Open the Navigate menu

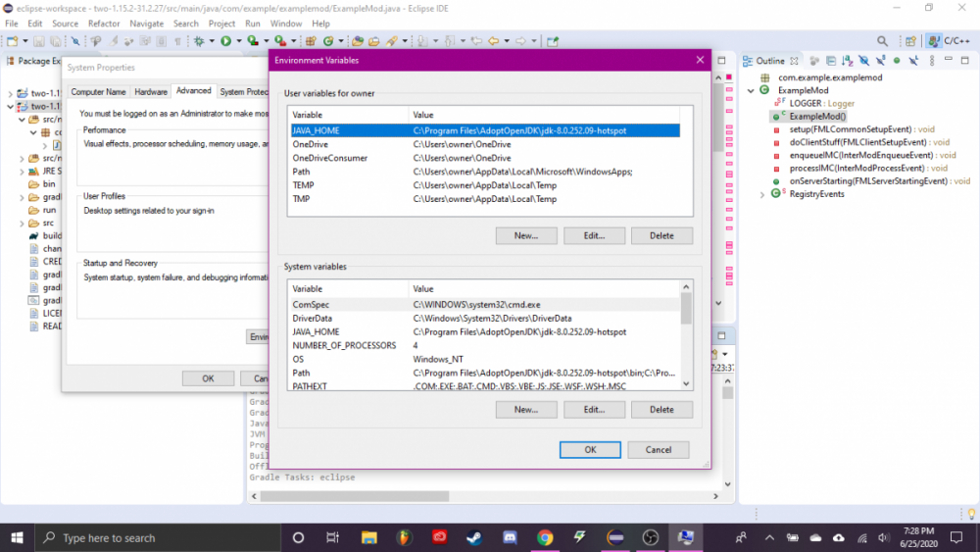click(146, 24)
